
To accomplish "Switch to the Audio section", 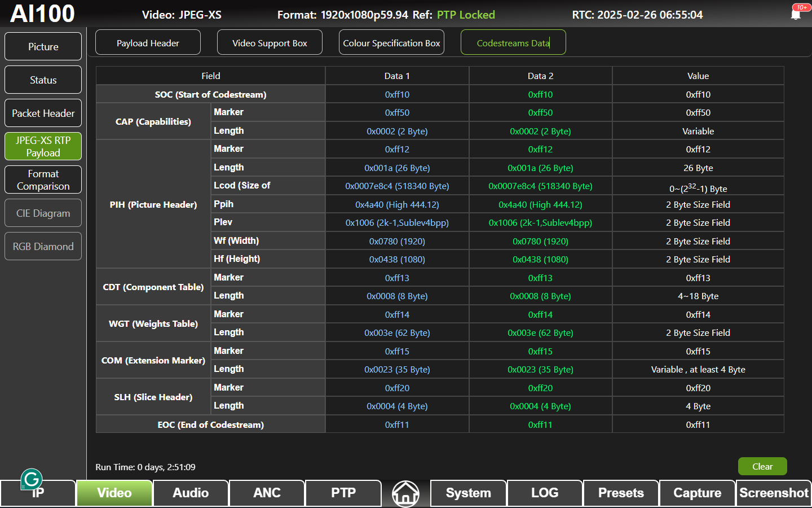I will tap(191, 493).
